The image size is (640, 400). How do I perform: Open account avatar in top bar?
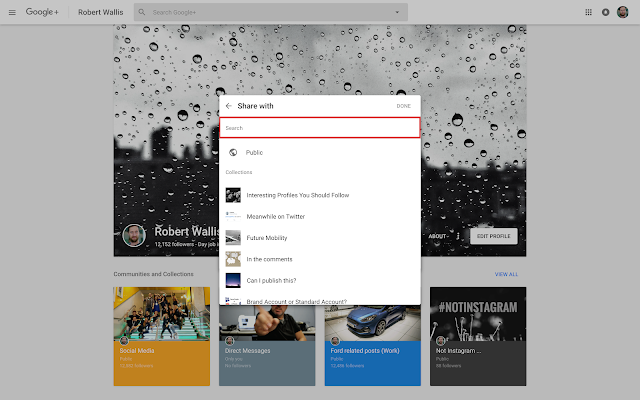pos(622,12)
